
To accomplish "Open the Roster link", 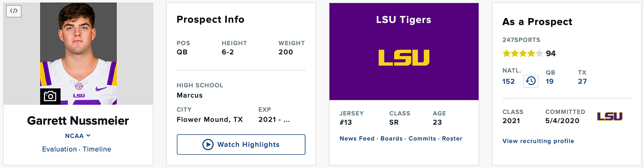I will tap(452, 138).
